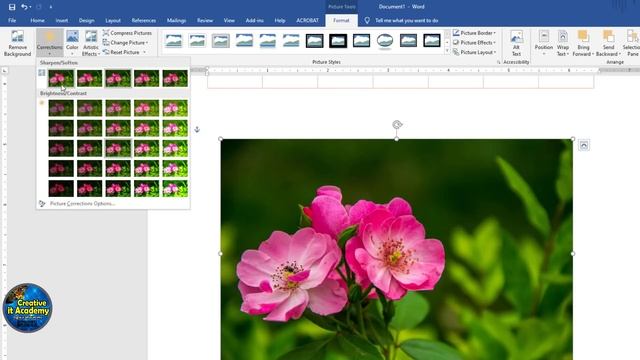
Task: Open the File tab
Action: pos(12,20)
